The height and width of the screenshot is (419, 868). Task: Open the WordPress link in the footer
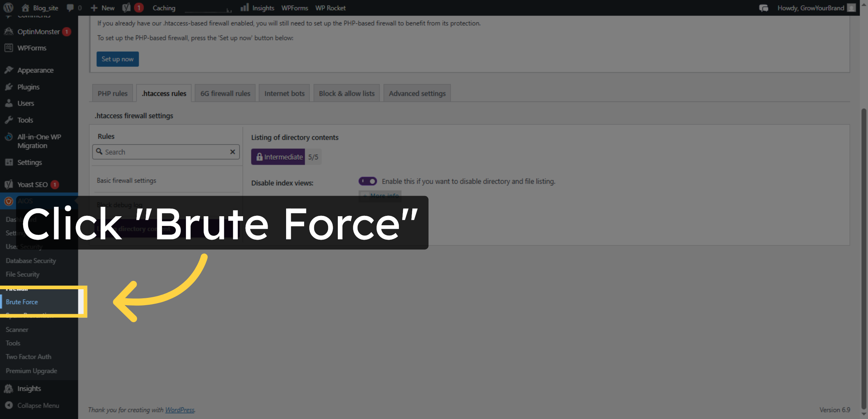pyautogui.click(x=180, y=410)
